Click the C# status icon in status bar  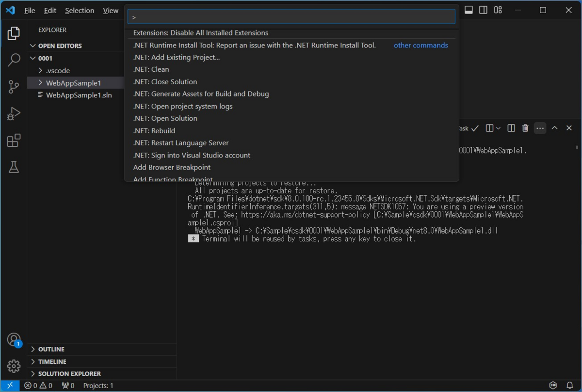(x=553, y=386)
